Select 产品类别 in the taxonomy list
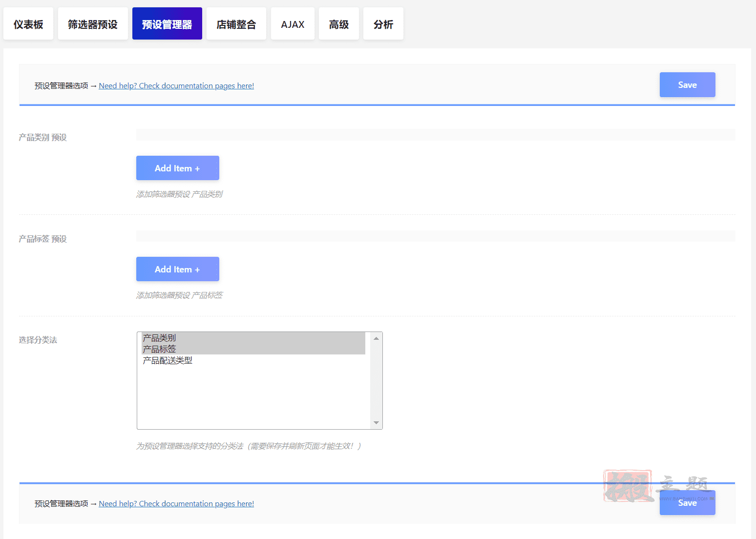Screen dimensions: 756x539 [x=253, y=338]
